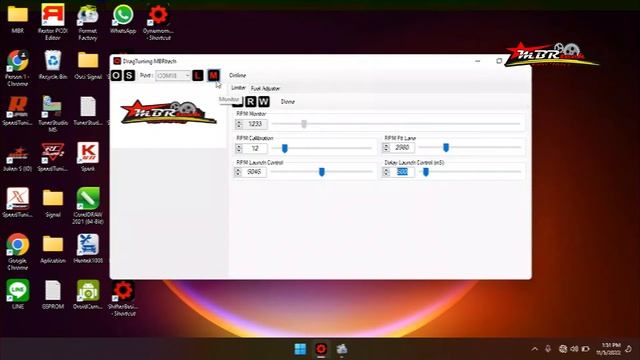Select the LINE desktop icon
The width and height of the screenshot is (640, 360).
click(18, 295)
